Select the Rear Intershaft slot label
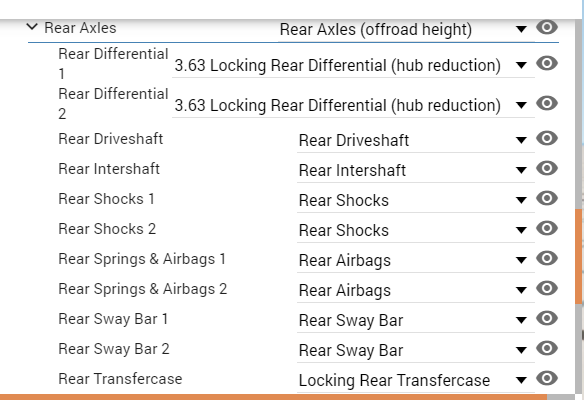The image size is (584, 400). tap(109, 169)
